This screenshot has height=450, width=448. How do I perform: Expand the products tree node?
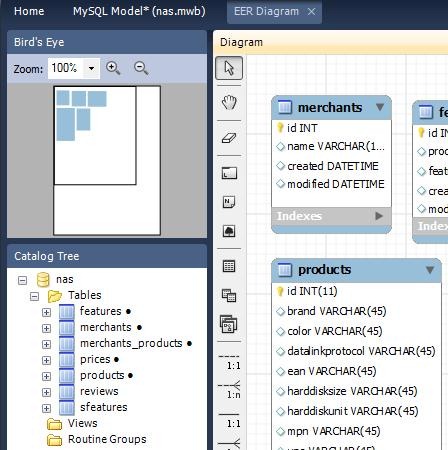click(46, 376)
